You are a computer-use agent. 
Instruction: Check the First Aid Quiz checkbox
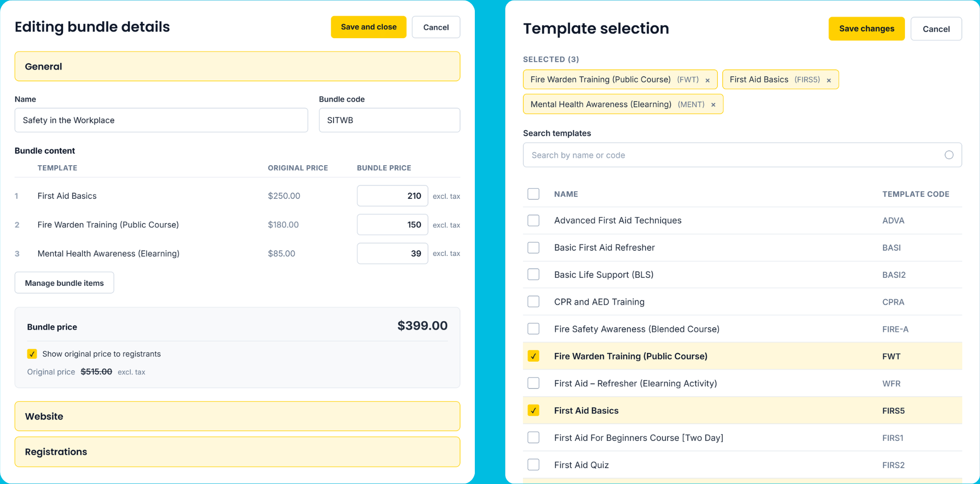coord(533,465)
